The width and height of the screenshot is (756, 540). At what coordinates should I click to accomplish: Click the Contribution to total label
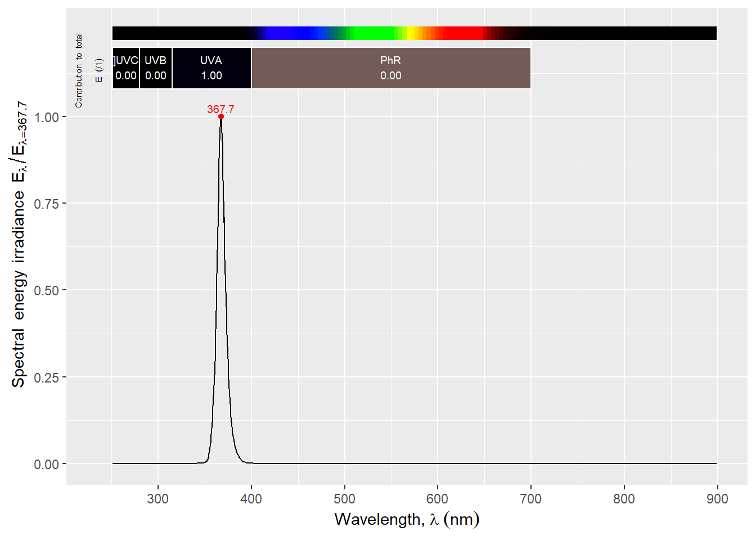click(x=79, y=70)
